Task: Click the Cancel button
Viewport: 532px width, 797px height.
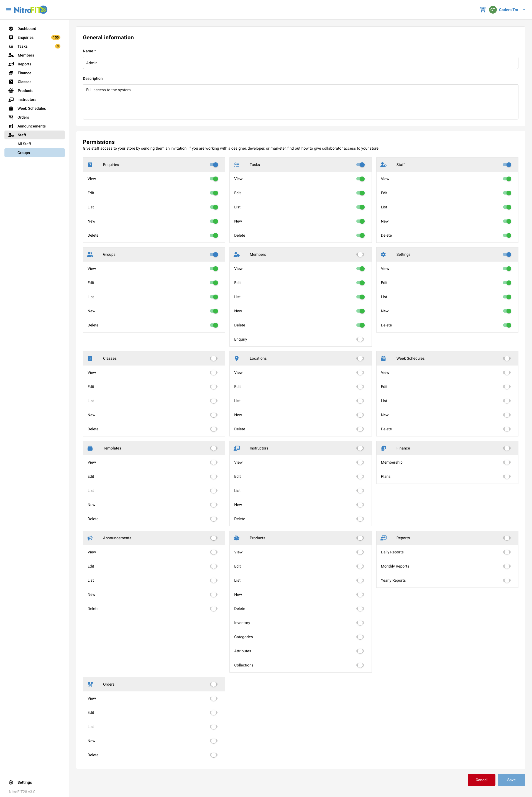Action: coord(482,780)
